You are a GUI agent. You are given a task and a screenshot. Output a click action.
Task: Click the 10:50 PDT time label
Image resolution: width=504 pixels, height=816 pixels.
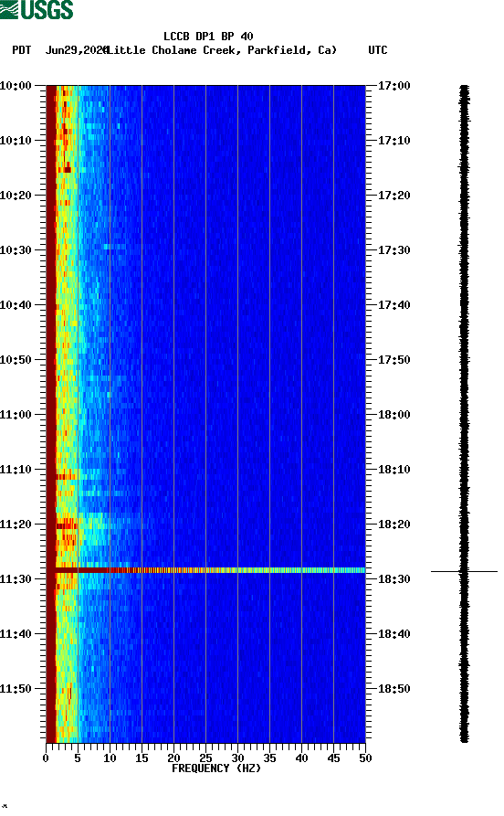[16, 360]
